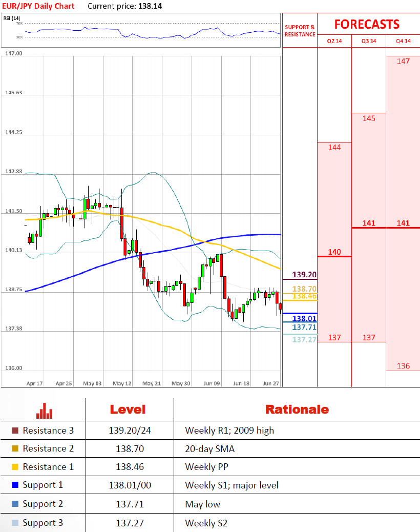Click the 137 value in Q3 column

point(369,338)
